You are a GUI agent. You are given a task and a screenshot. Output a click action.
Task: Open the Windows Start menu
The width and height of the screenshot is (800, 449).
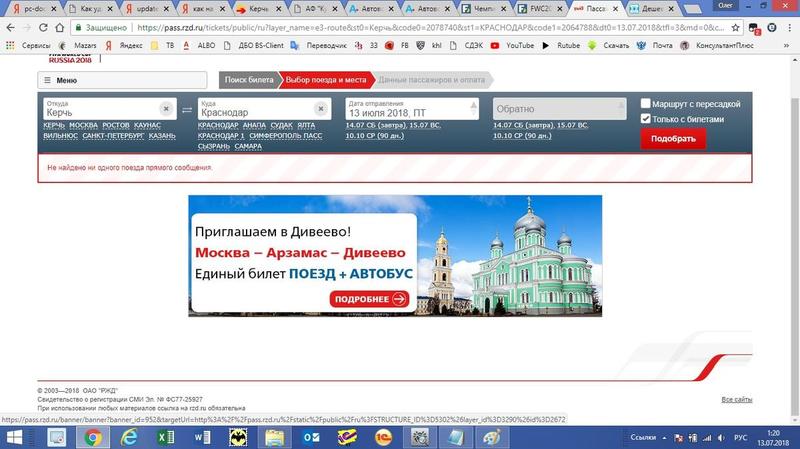point(14,438)
